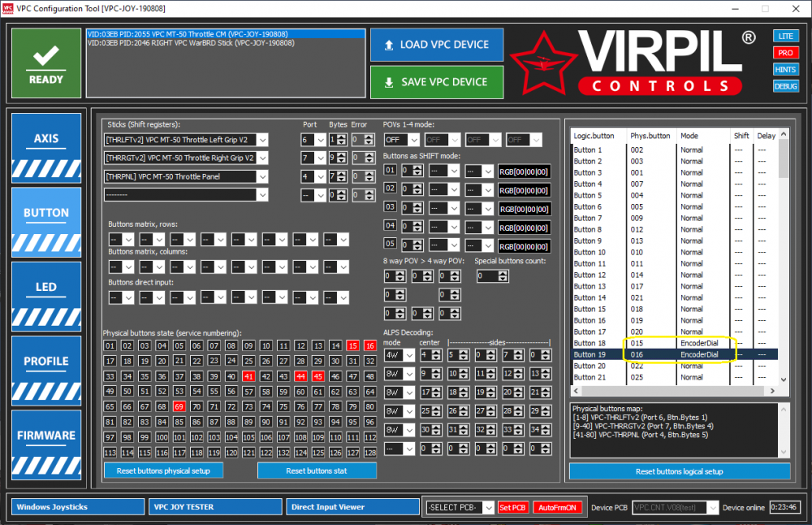The image size is (812, 525).
Task: Click the Virpil Controls star logo
Action: (541, 63)
